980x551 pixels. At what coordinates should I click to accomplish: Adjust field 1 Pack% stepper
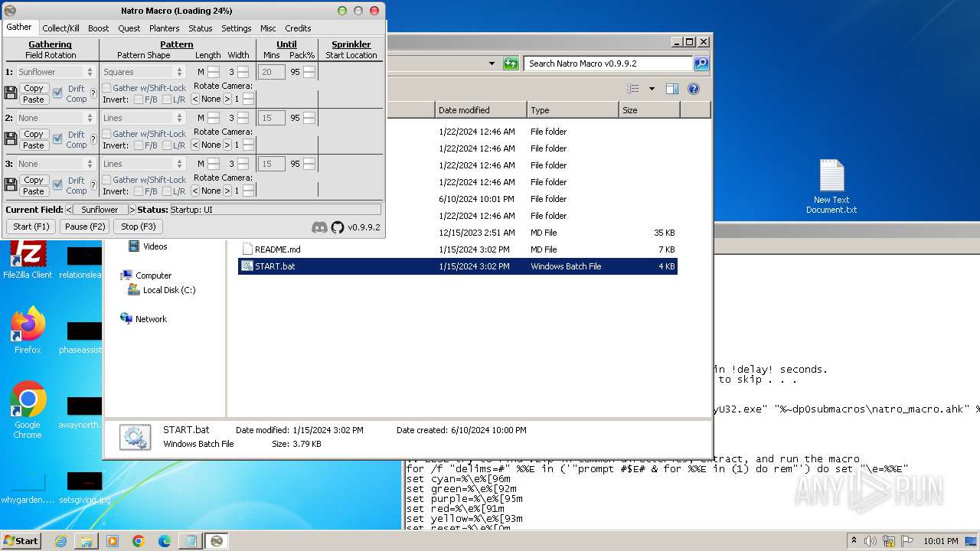pyautogui.click(x=309, y=72)
